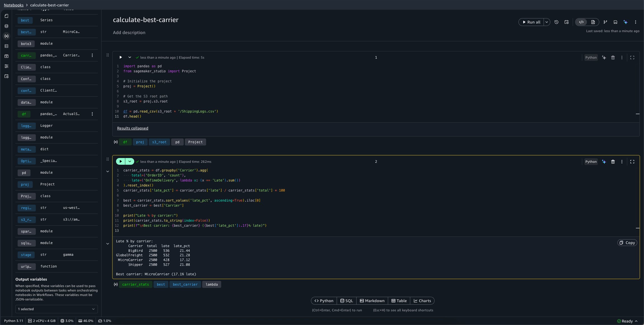Image resolution: width=644 pixels, height=325 pixels.
Task: Open cell 2 run options green chevron
Action: (x=130, y=161)
